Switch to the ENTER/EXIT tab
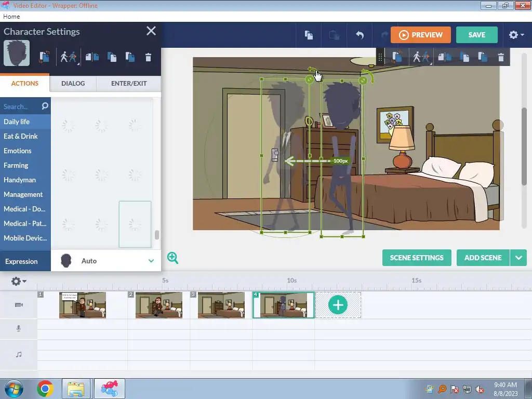This screenshot has width=532, height=399. pyautogui.click(x=129, y=84)
